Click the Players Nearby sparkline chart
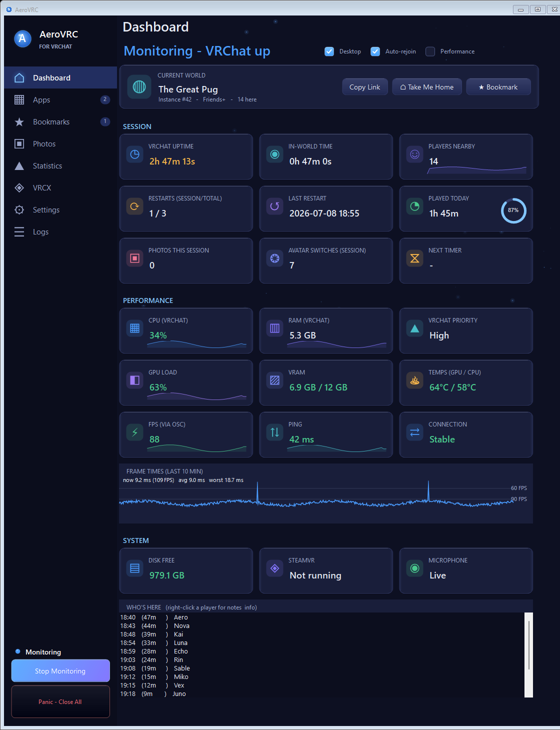Image resolution: width=560 pixels, height=730 pixels. click(477, 170)
